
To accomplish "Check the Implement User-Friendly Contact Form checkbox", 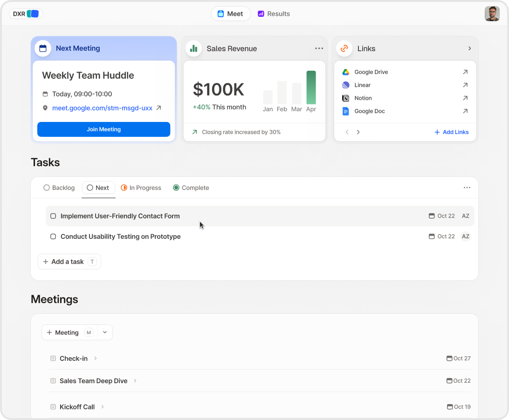I will tap(53, 216).
